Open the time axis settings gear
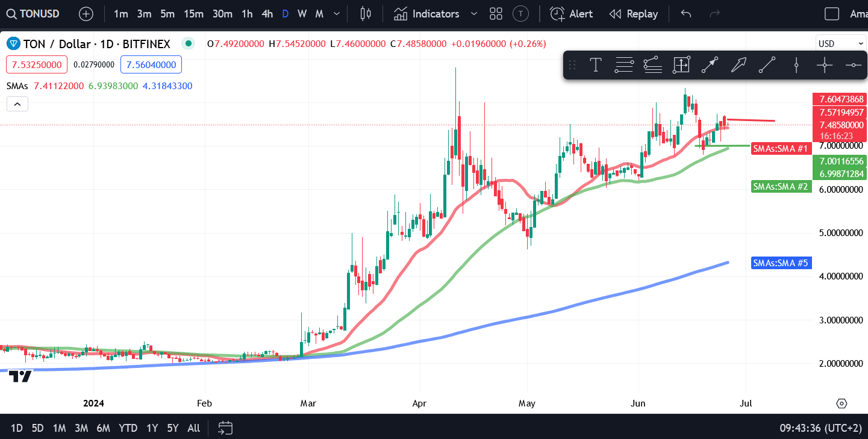Image resolution: width=868 pixels, height=439 pixels. click(842, 403)
